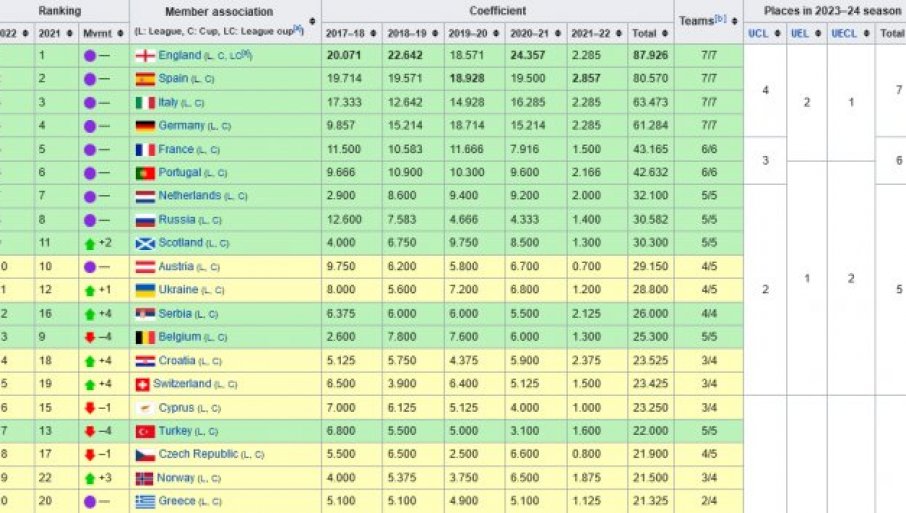
Task: Click the Greece flag icon
Action: click(x=145, y=501)
